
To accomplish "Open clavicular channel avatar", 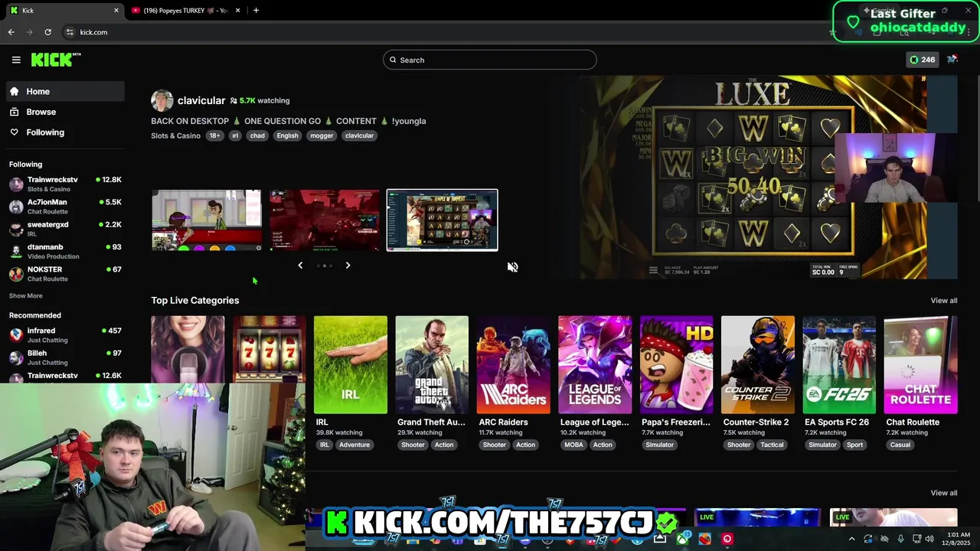I will coord(162,101).
